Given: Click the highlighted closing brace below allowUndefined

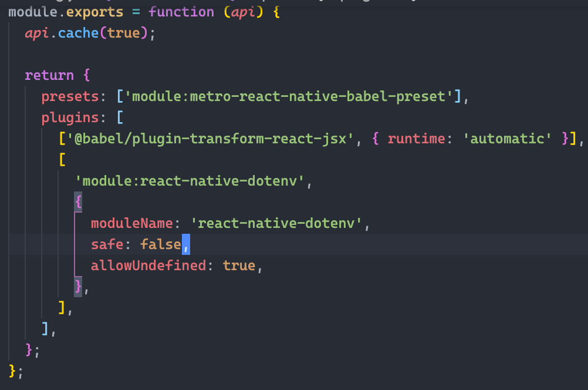Looking at the screenshot, I should [x=77, y=287].
